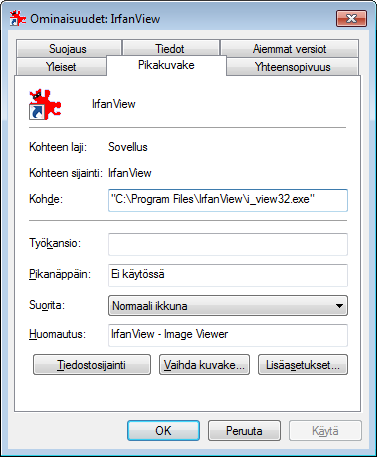Click the large IrfanView shortcut icon
This screenshot has height=457, width=377.
[45, 104]
